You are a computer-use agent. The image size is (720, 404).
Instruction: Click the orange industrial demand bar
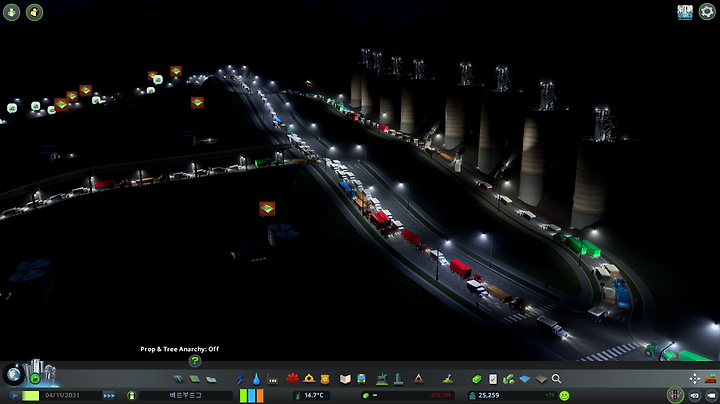click(x=260, y=395)
